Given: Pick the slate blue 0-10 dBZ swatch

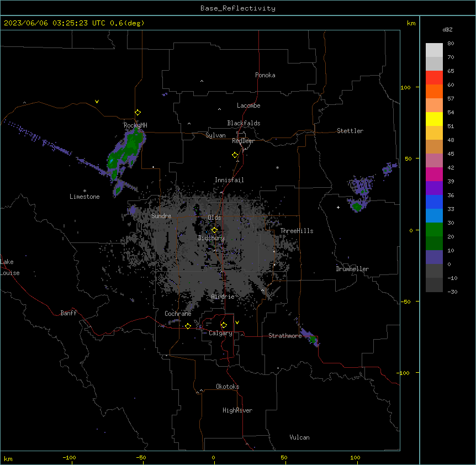Looking at the screenshot, I should 434,257.
